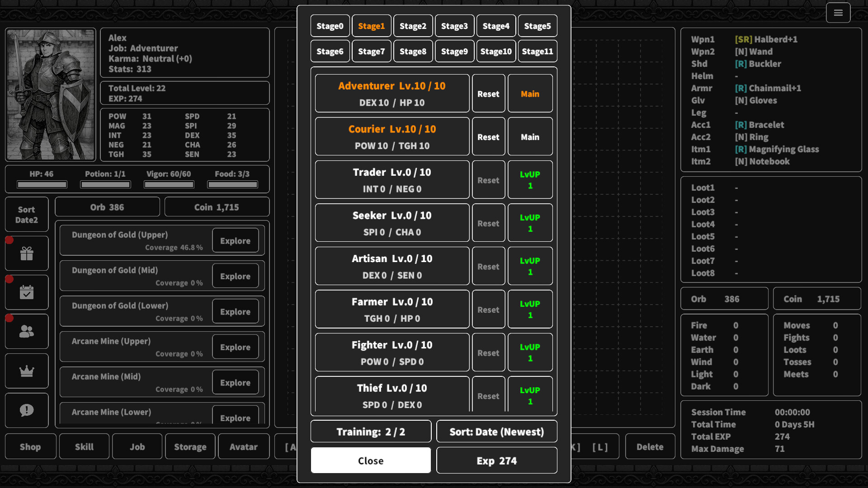Viewport: 868px width, 488px height.
Task: Explore Dungeon of Gold (Mid)
Action: point(235,276)
